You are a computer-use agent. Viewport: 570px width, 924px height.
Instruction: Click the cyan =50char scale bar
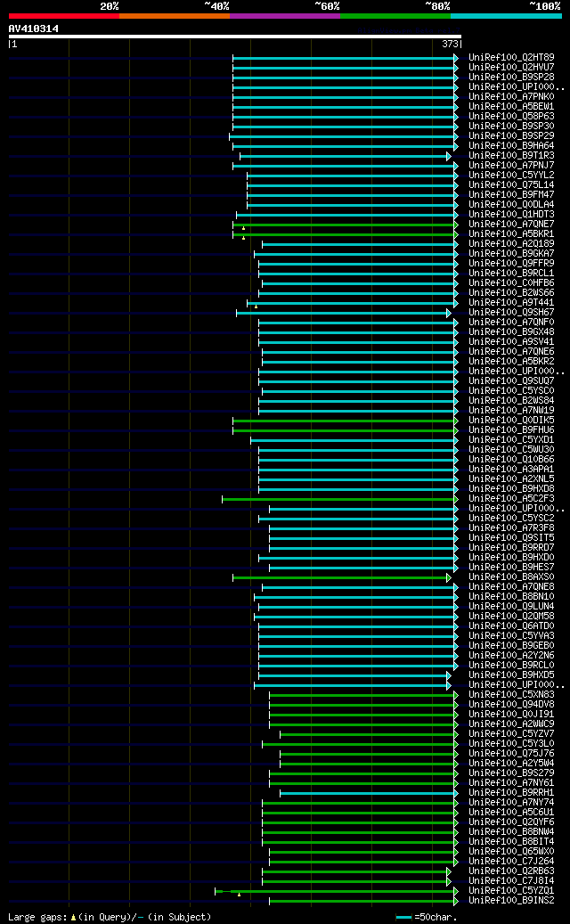click(x=404, y=918)
